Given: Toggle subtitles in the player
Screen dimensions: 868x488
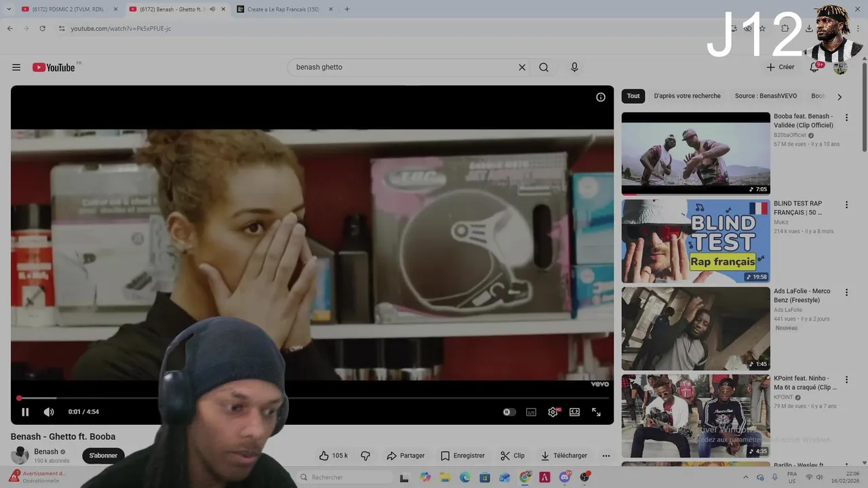Looking at the screenshot, I should (x=531, y=412).
